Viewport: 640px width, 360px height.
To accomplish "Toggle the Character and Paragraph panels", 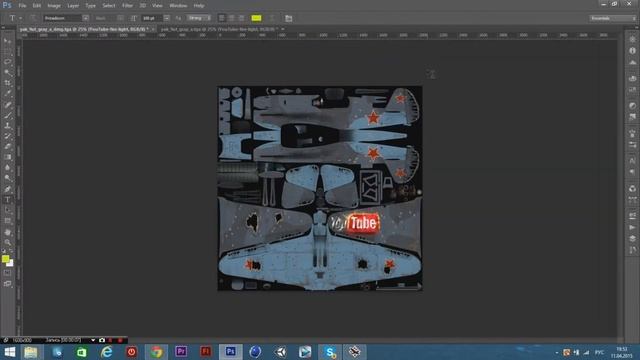I will pos(289,18).
